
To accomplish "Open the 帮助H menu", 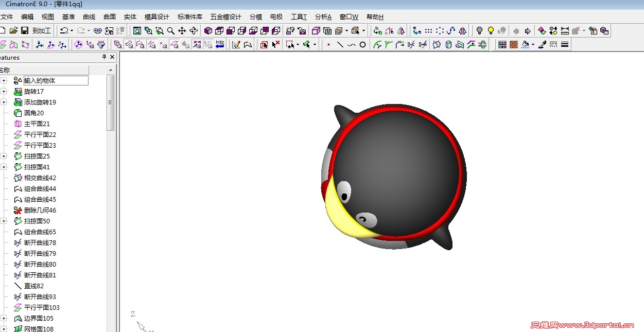I will [x=375, y=17].
